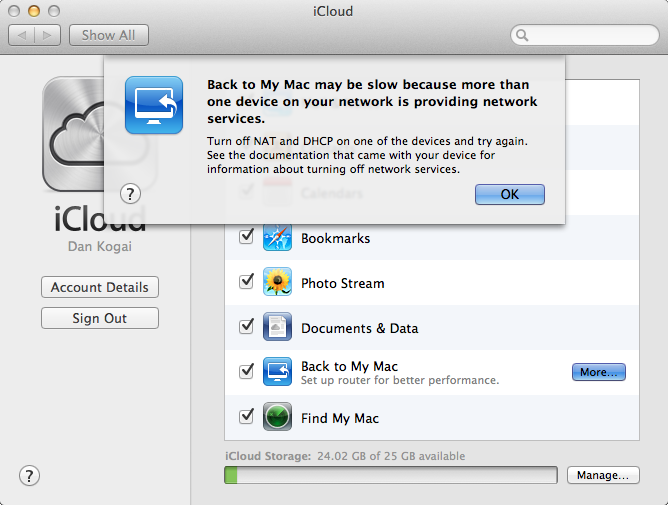
Task: Click the iCloud Storage availability text
Action: [x=345, y=456]
